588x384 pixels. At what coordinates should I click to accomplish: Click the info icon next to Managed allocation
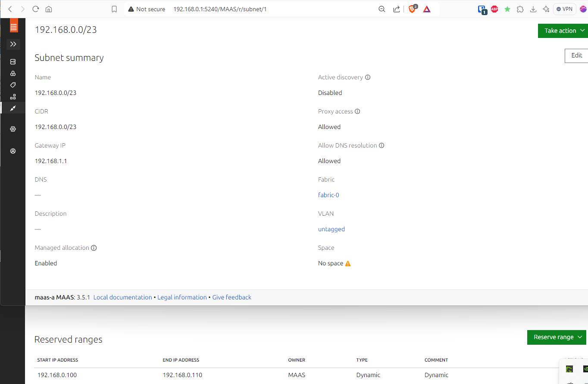(x=94, y=248)
